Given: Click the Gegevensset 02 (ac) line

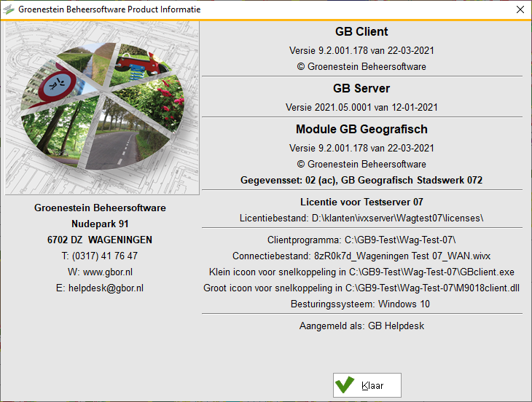Looking at the screenshot, I should click(x=361, y=180).
